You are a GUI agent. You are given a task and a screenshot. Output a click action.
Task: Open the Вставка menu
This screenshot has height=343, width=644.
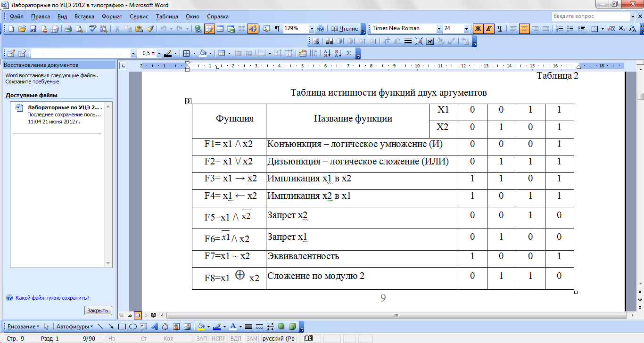click(84, 16)
